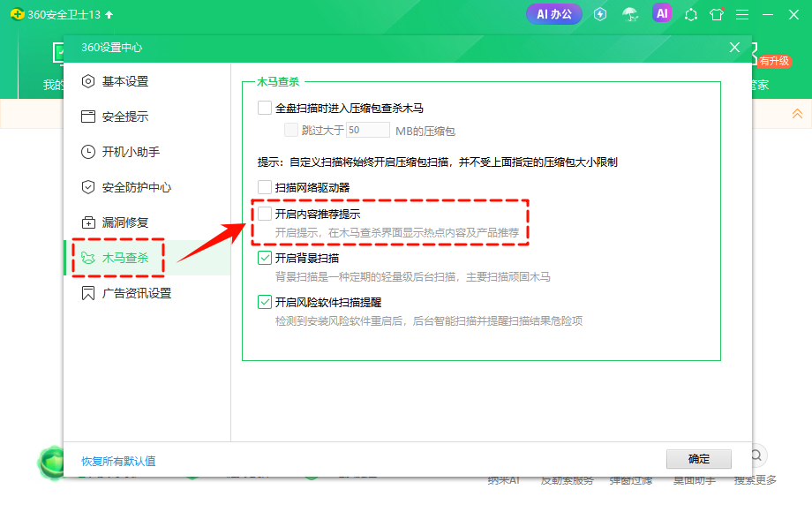Click the umbrella protection icon in titlebar
This screenshot has height=512, width=812.
(631, 13)
